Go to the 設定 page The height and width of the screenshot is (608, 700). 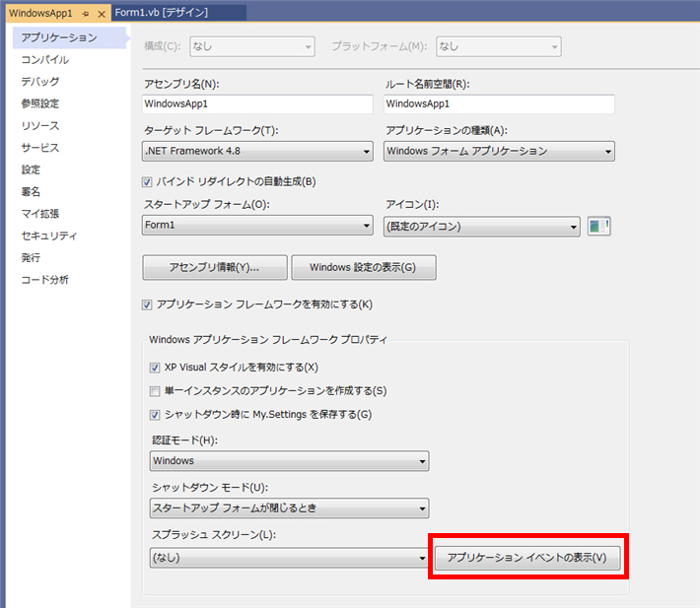31,169
